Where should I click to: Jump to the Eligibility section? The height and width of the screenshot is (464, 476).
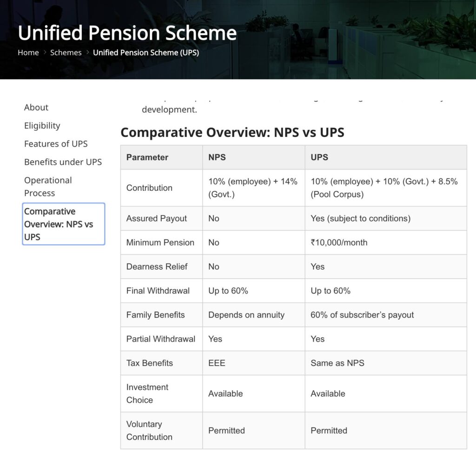[42, 125]
